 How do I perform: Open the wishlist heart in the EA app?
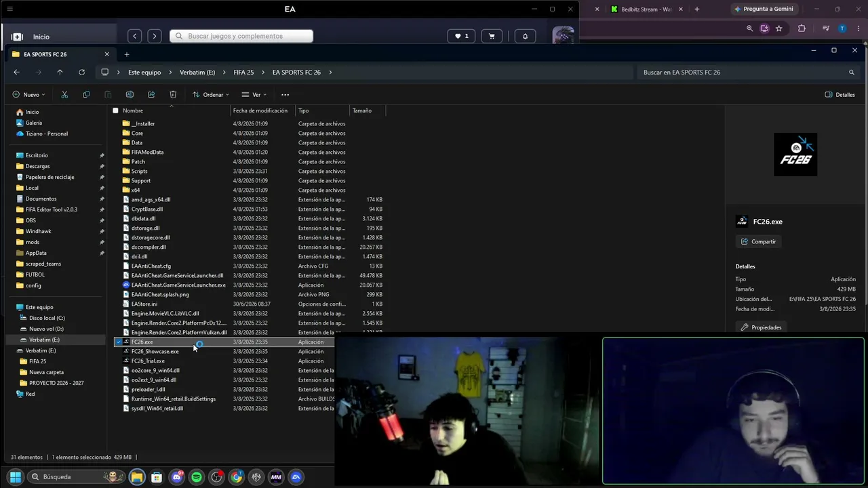click(x=461, y=36)
